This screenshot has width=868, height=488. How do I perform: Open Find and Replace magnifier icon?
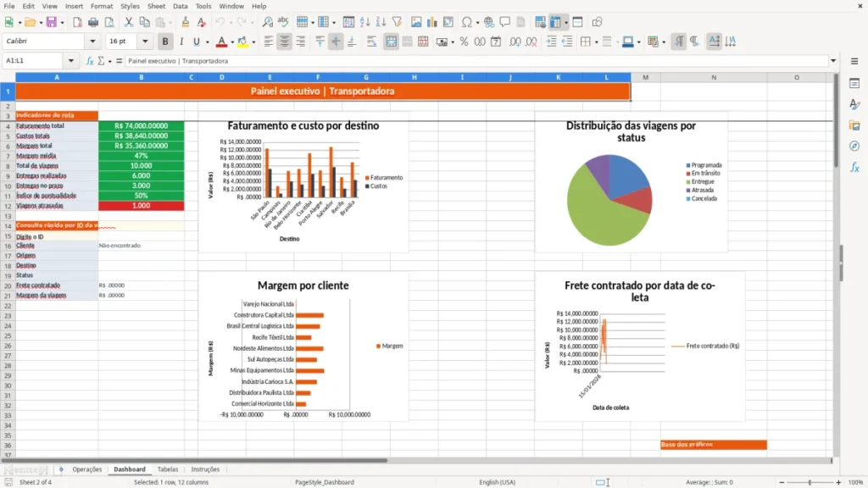coord(267,22)
